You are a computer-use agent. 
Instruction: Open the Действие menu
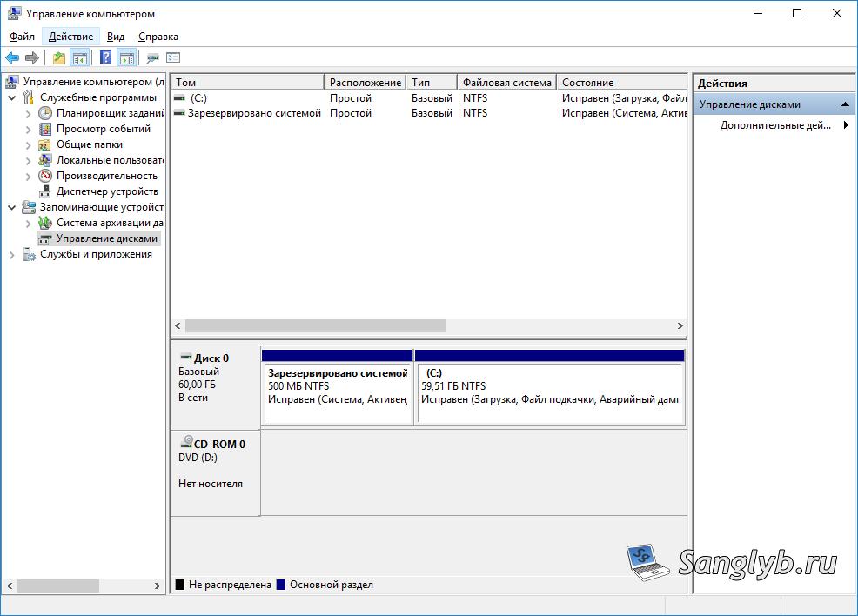point(71,37)
